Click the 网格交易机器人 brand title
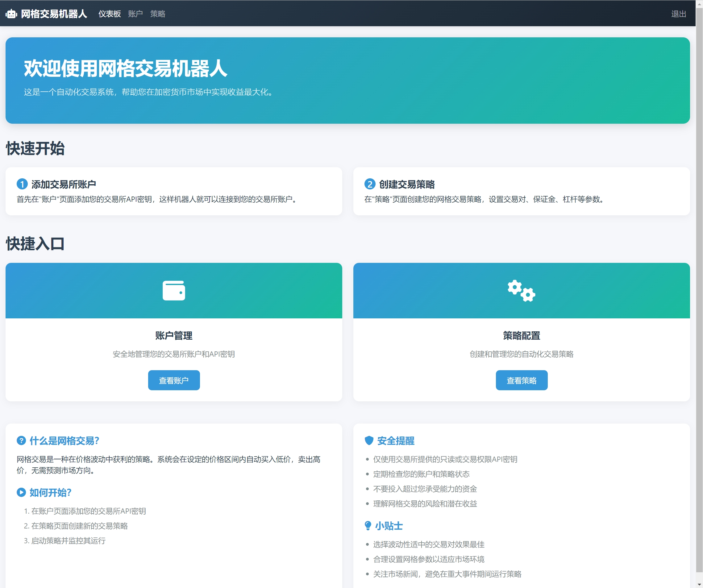The height and width of the screenshot is (588, 703). [54, 14]
